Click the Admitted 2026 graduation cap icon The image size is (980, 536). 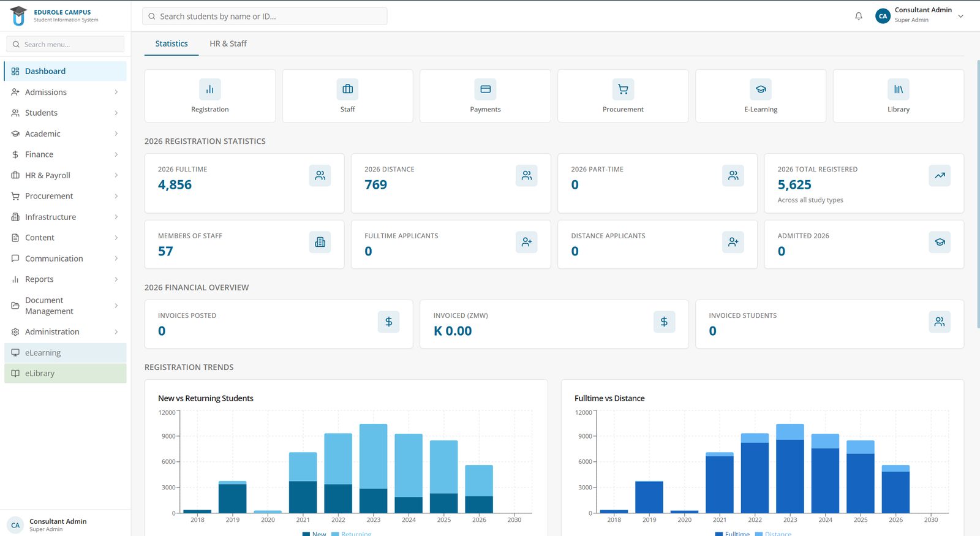pyautogui.click(x=940, y=243)
